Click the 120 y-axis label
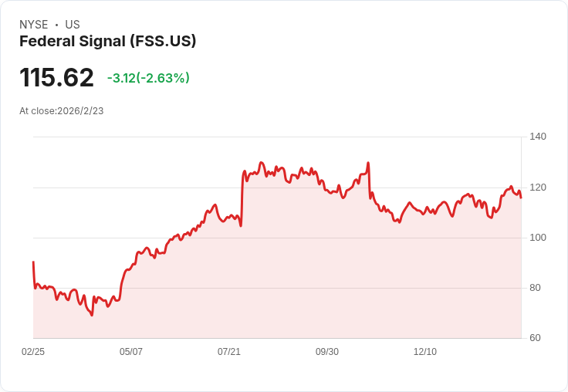Image resolution: width=568 pixels, height=392 pixels. coord(538,188)
